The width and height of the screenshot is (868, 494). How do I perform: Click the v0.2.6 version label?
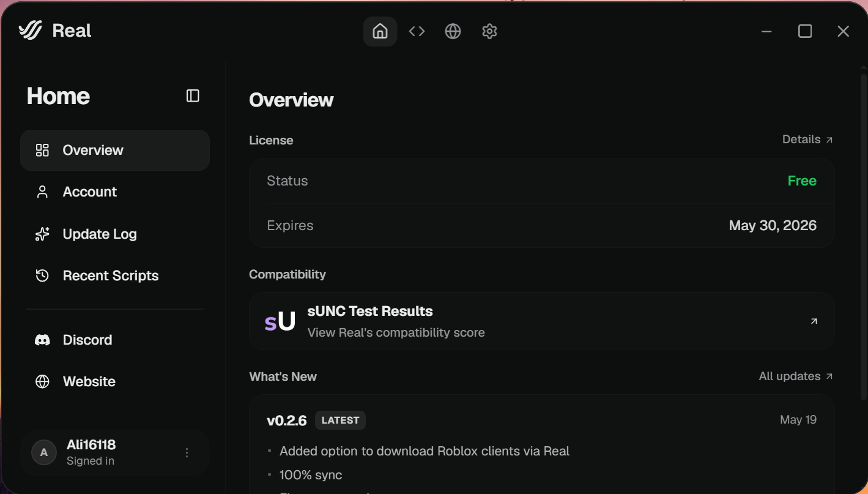(287, 421)
